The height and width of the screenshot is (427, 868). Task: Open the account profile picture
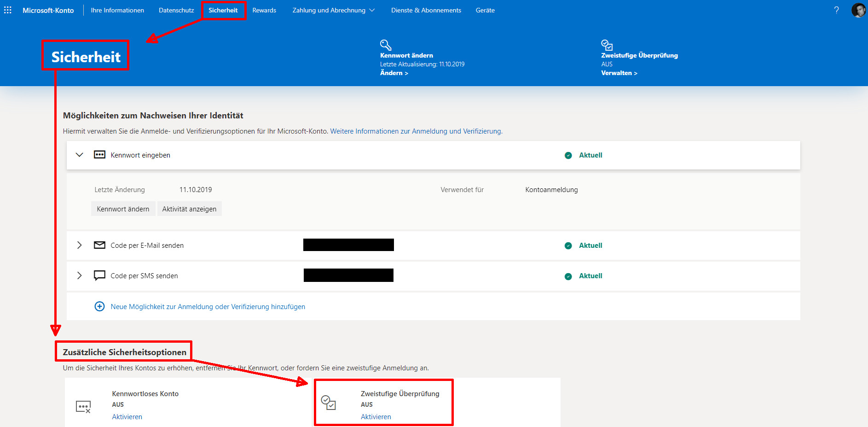[x=858, y=10]
